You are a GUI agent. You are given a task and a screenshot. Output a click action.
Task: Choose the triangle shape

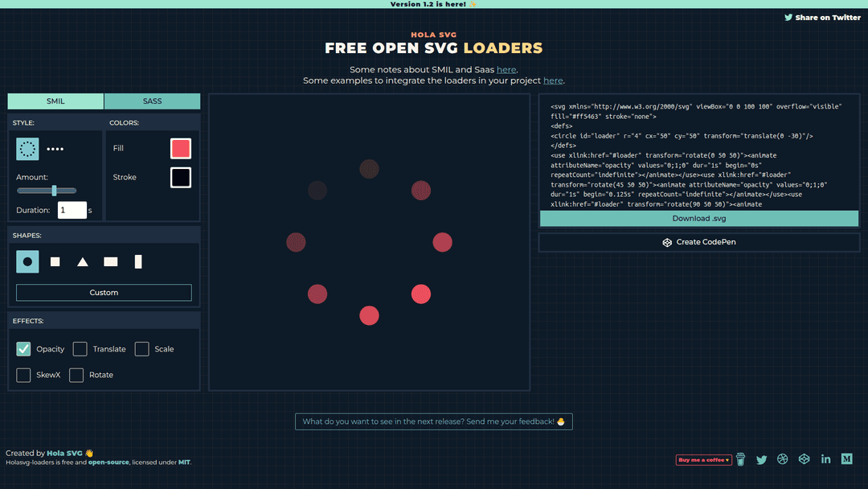83,261
